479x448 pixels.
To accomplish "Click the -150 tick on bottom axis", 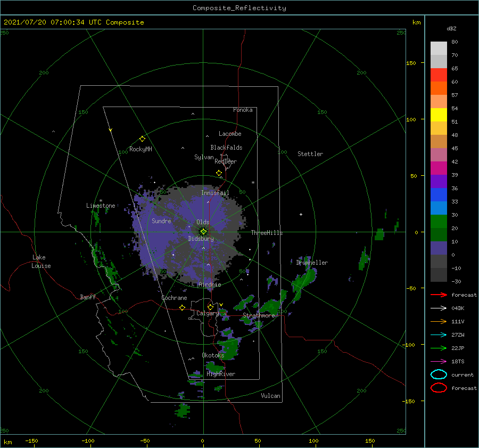I will click(31, 441).
